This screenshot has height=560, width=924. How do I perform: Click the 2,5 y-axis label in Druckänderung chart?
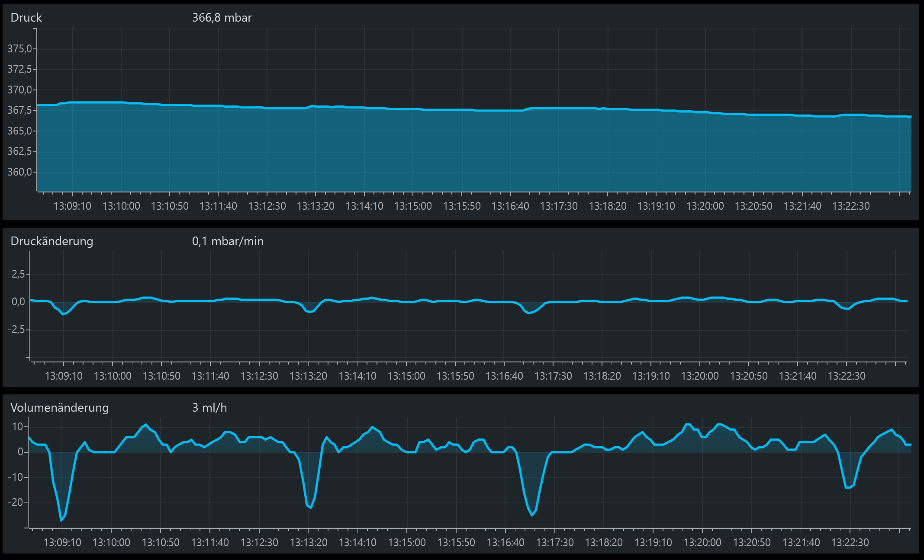click(x=18, y=274)
